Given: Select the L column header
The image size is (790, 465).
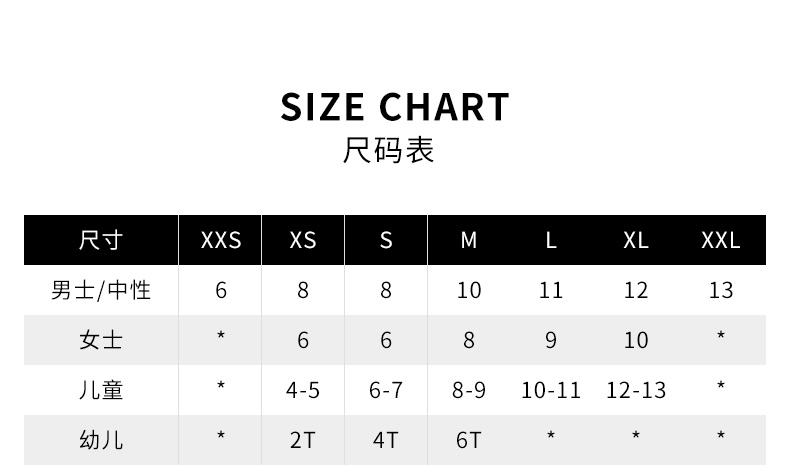Looking at the screenshot, I should pyautogui.click(x=551, y=240).
